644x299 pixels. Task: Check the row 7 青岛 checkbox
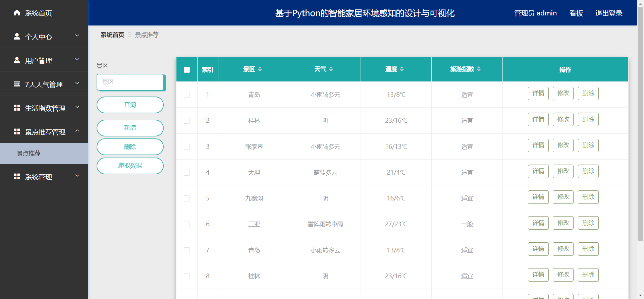pyautogui.click(x=187, y=250)
